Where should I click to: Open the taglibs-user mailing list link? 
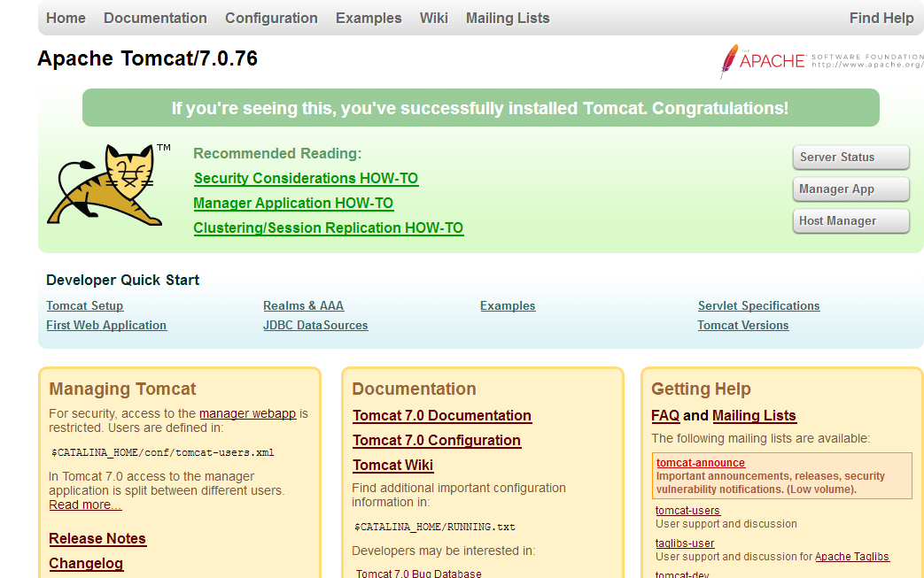[x=685, y=543]
